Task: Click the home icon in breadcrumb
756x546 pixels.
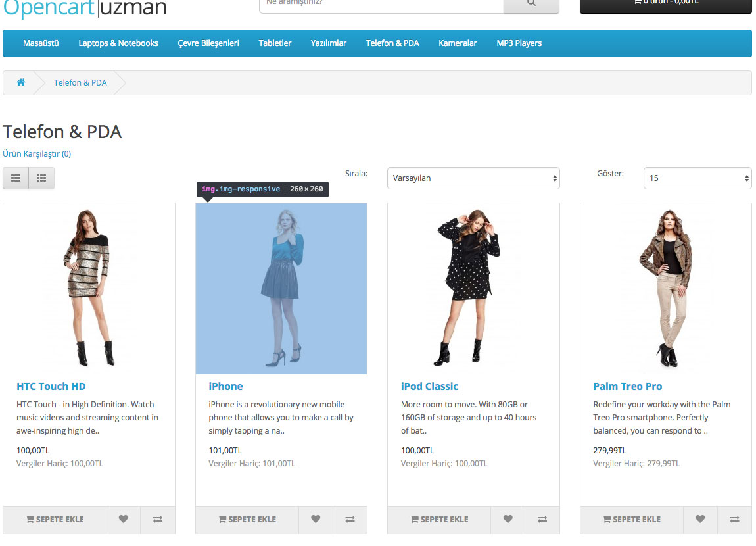Action: pyautogui.click(x=21, y=82)
